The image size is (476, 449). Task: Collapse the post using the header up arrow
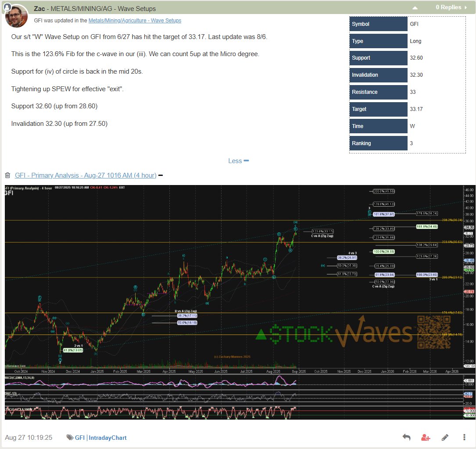[415, 8]
